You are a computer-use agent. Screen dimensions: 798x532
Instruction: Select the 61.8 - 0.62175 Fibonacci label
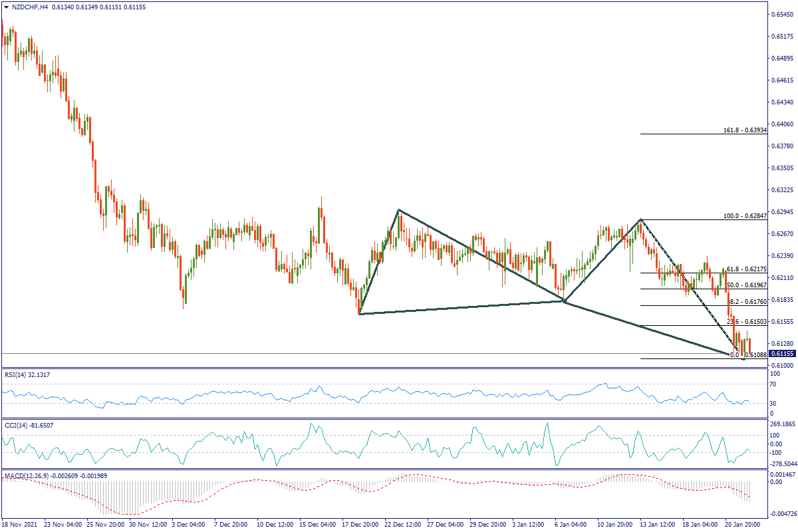[x=747, y=269]
